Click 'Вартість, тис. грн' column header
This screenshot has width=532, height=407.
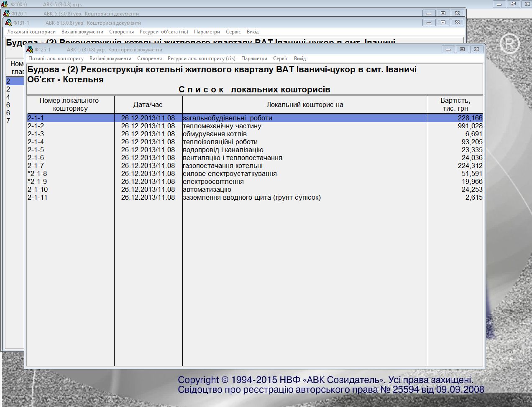(455, 104)
